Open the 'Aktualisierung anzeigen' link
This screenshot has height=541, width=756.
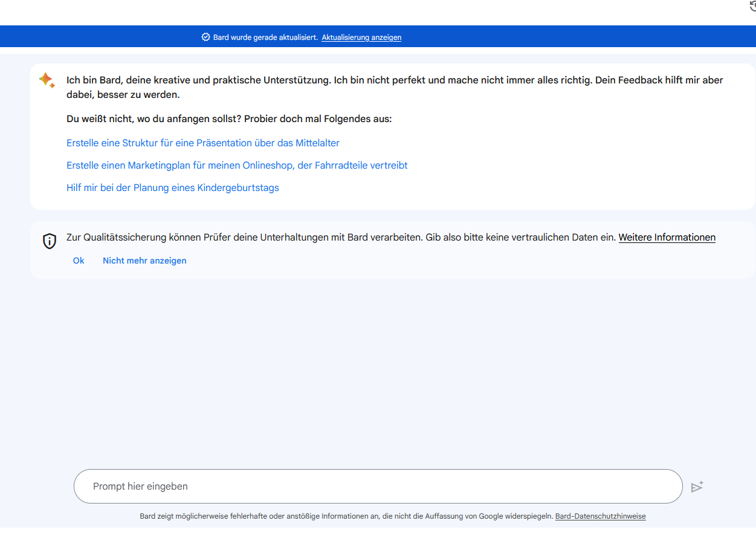(x=361, y=37)
